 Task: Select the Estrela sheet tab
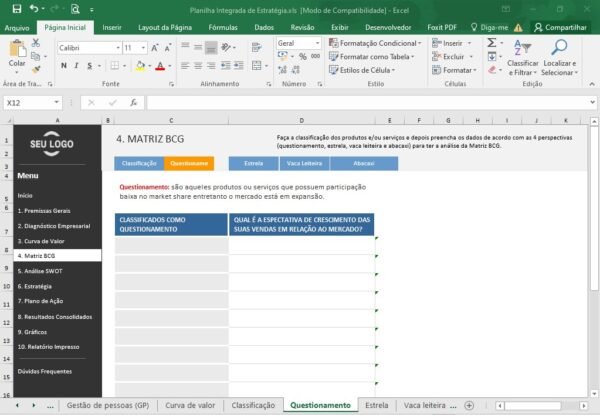[377, 405]
